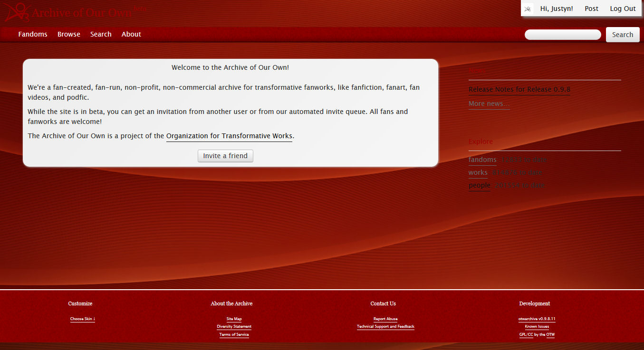Click the Explore heading in the sidebar

click(x=481, y=142)
